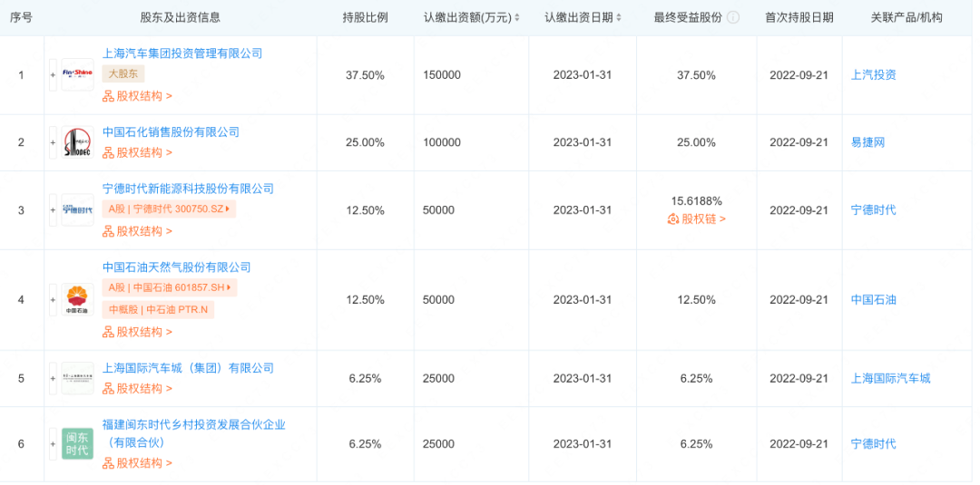Expand the 宁德时代新能源 row plus button
The width and height of the screenshot is (980, 485).
pos(54,210)
